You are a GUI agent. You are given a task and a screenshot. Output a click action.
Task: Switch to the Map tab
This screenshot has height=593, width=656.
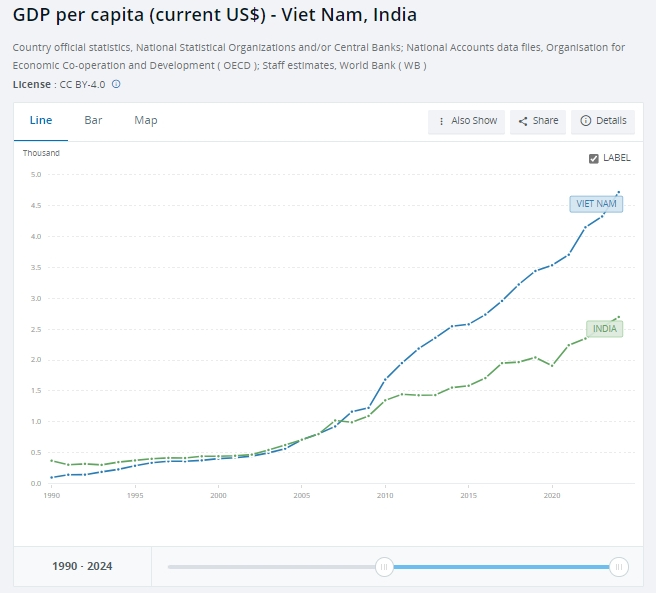click(x=146, y=121)
